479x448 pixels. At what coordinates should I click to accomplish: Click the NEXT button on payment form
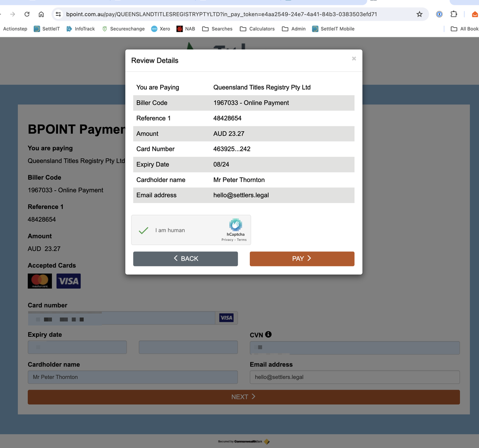tap(244, 397)
